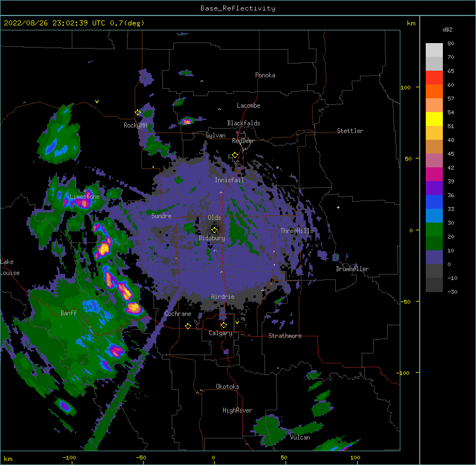Click the -30 value on the dBZ legend
Viewport: 476px width, 465px height.
point(452,292)
